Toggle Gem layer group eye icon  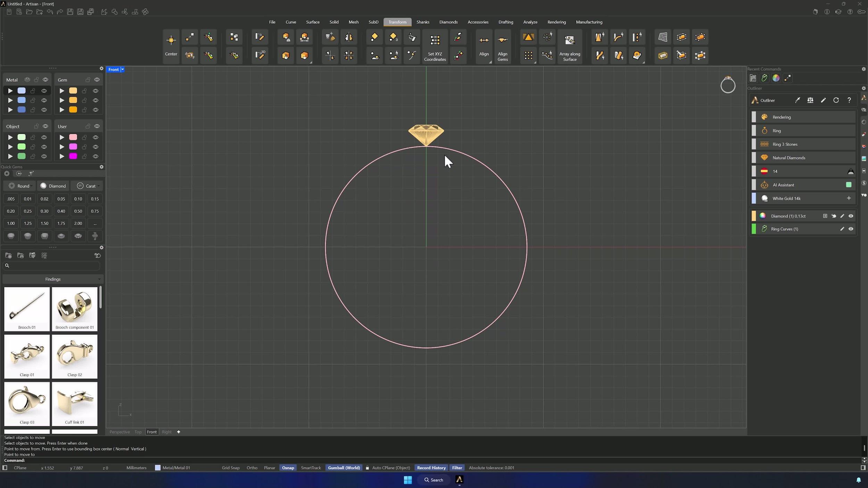tap(97, 80)
